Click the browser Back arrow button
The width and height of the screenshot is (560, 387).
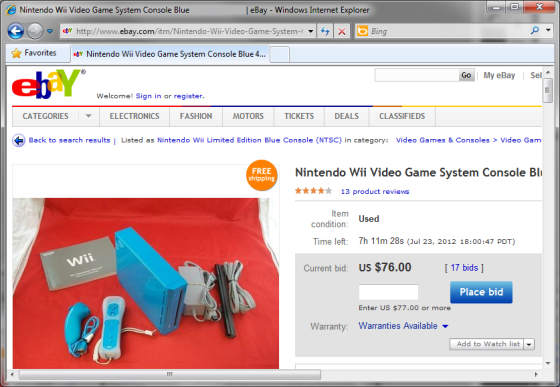pos(16,31)
